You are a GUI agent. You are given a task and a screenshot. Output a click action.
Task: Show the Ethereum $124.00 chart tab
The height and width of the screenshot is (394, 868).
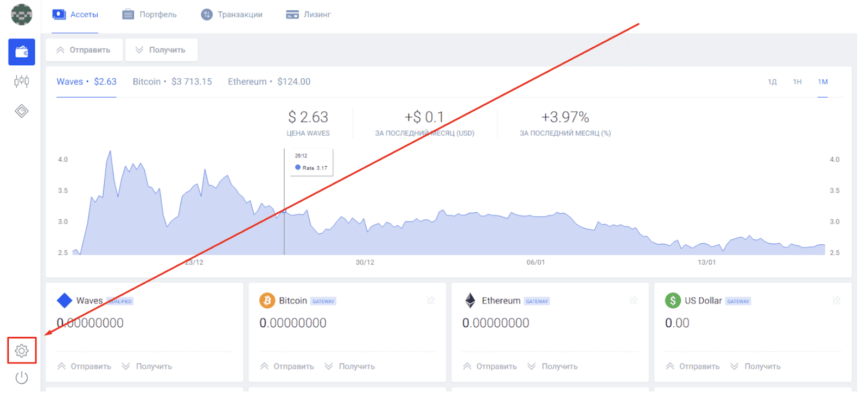pos(269,82)
